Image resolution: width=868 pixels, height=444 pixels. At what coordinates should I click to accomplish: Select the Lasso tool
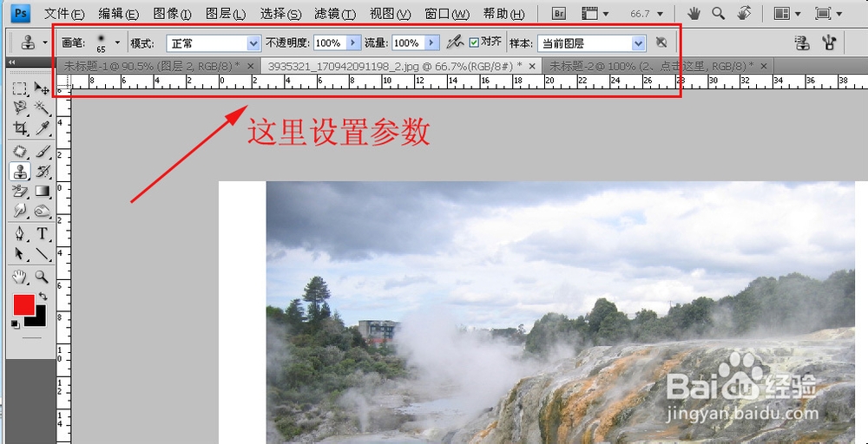coord(20,108)
